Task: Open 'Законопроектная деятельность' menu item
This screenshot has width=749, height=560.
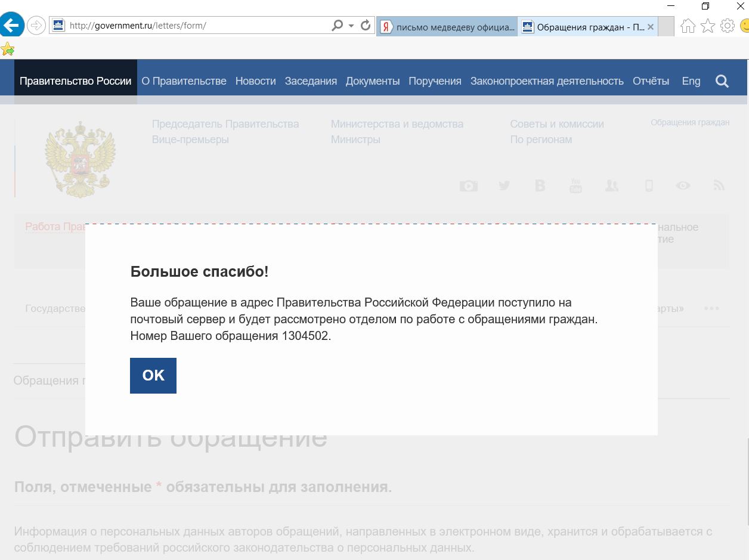Action: [x=547, y=81]
